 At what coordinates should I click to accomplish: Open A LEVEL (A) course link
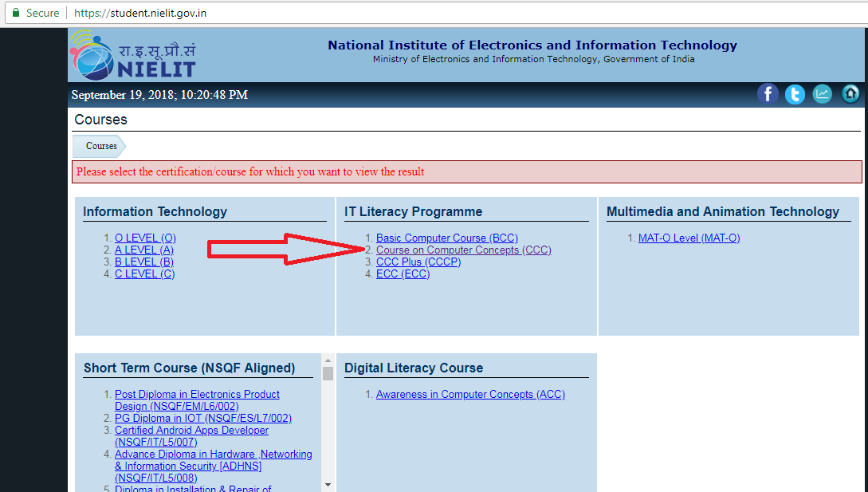(x=144, y=250)
